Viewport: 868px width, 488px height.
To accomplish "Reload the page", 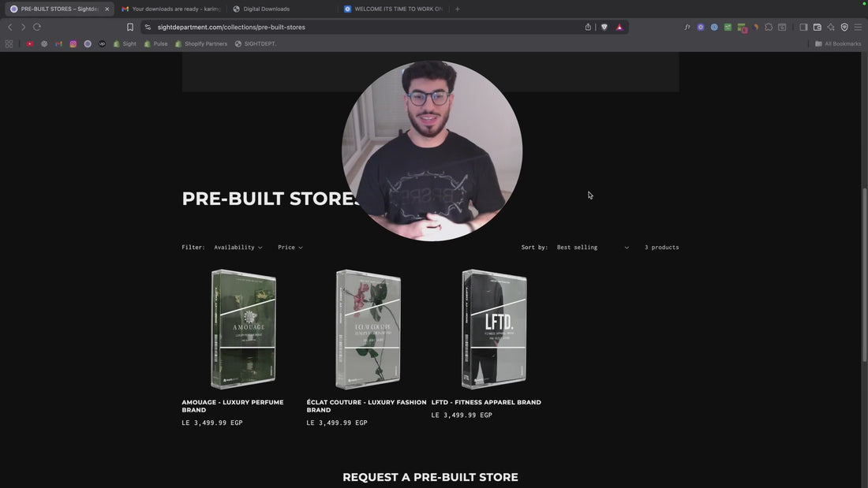I will click(x=37, y=27).
